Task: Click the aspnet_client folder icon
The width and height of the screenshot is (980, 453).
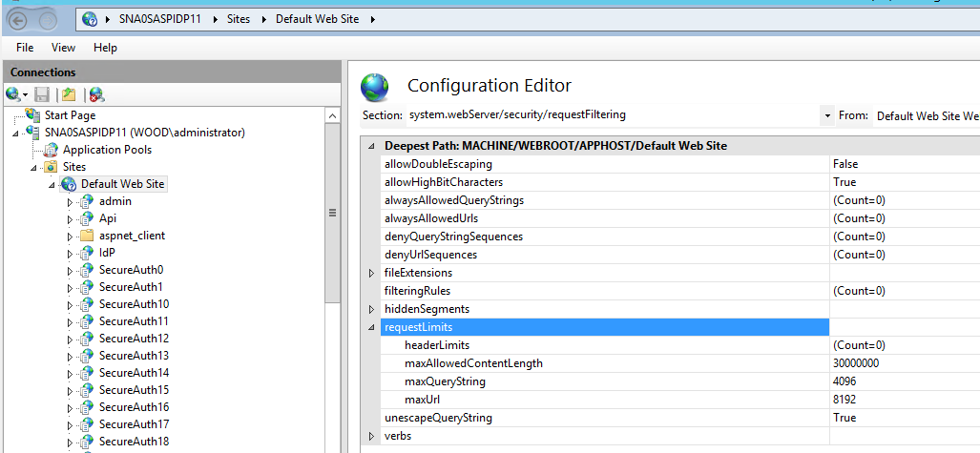Action: [88, 236]
